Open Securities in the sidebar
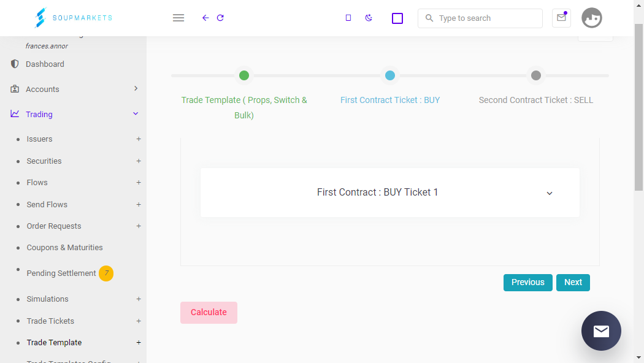Screen dimensions: 644x363 pyautogui.click(x=44, y=161)
